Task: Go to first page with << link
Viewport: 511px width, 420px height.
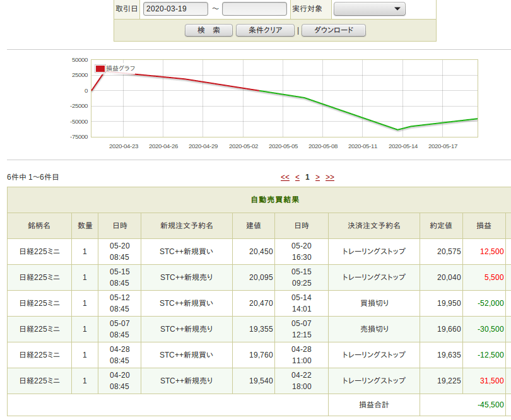Action: point(285,178)
